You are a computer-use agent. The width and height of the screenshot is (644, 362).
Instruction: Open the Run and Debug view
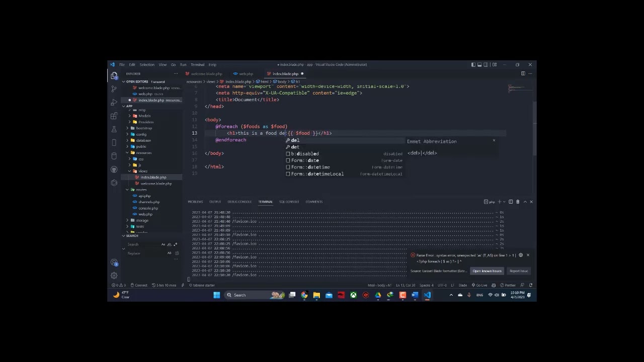point(114,102)
